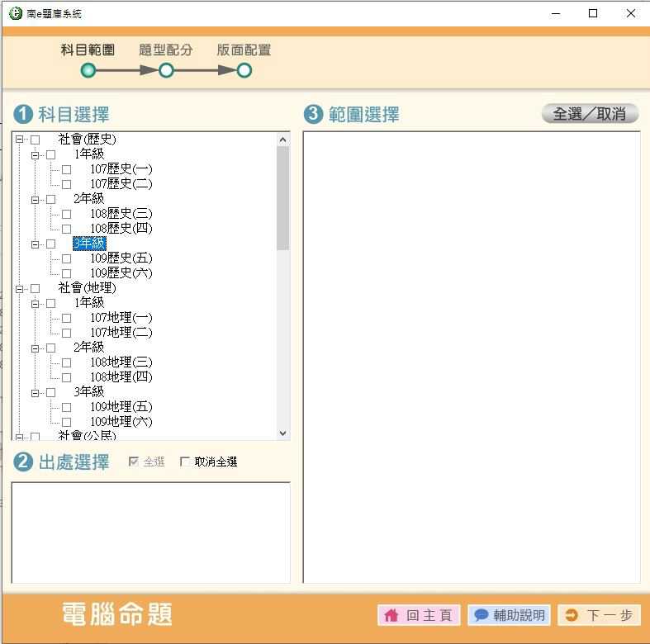Click the step circle under 版面配置
The height and width of the screenshot is (644, 650).
pos(244,71)
